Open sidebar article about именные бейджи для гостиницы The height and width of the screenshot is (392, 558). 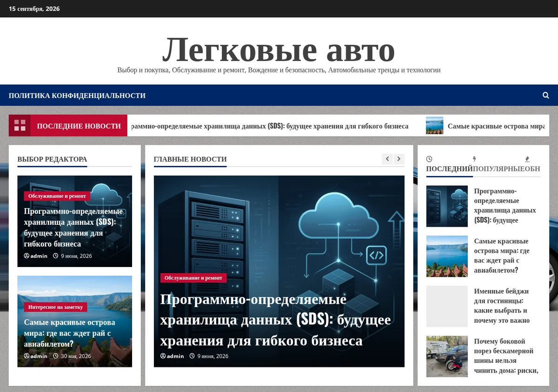502,306
